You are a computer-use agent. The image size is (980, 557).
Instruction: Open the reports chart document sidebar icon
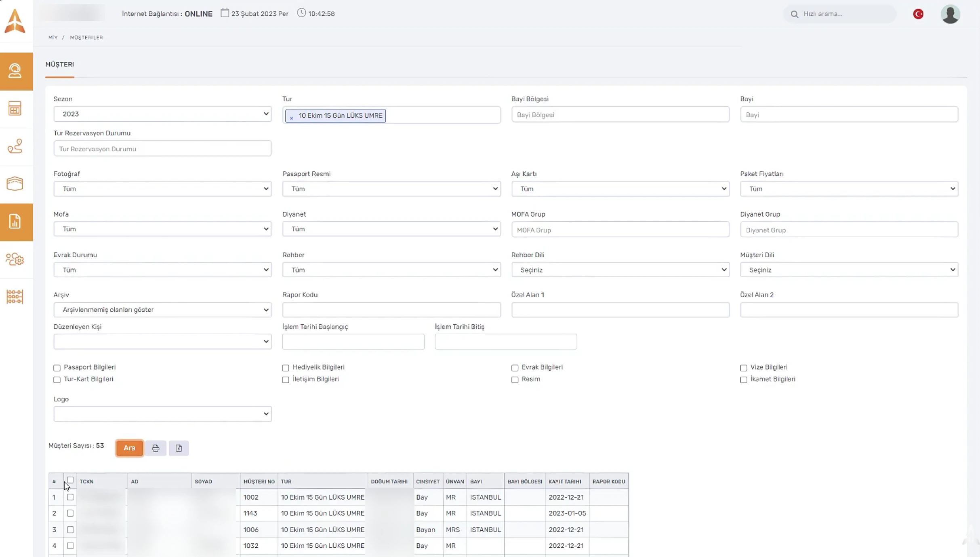point(15,222)
